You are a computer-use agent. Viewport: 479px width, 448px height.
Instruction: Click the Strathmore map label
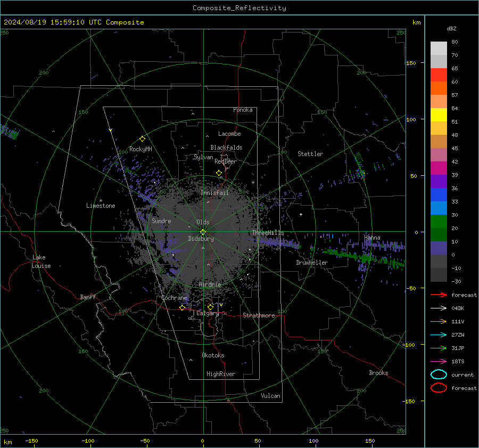tap(259, 315)
